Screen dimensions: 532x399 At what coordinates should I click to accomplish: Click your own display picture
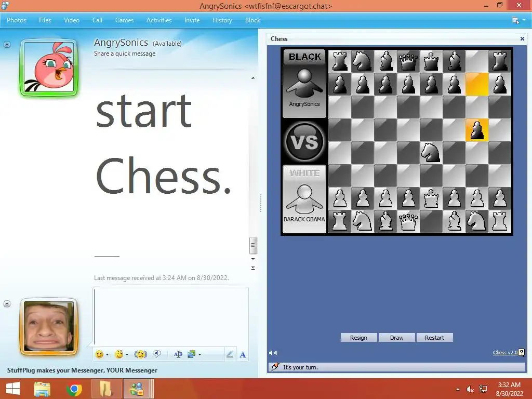[x=49, y=326]
